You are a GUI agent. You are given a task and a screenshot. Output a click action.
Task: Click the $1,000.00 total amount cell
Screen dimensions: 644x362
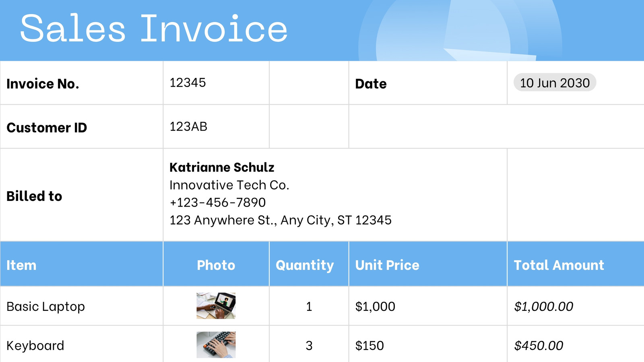point(576,306)
